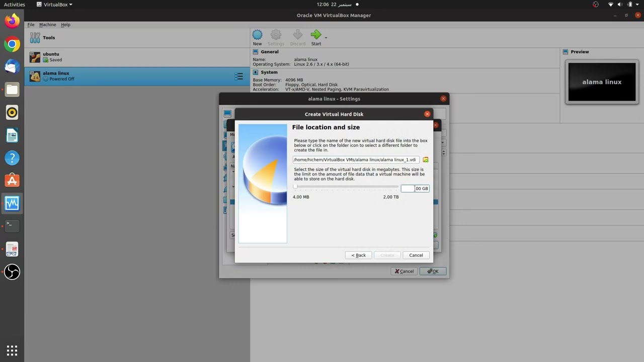The width and height of the screenshot is (644, 362).
Task: Click the Discard toolbar icon
Action: (297, 37)
